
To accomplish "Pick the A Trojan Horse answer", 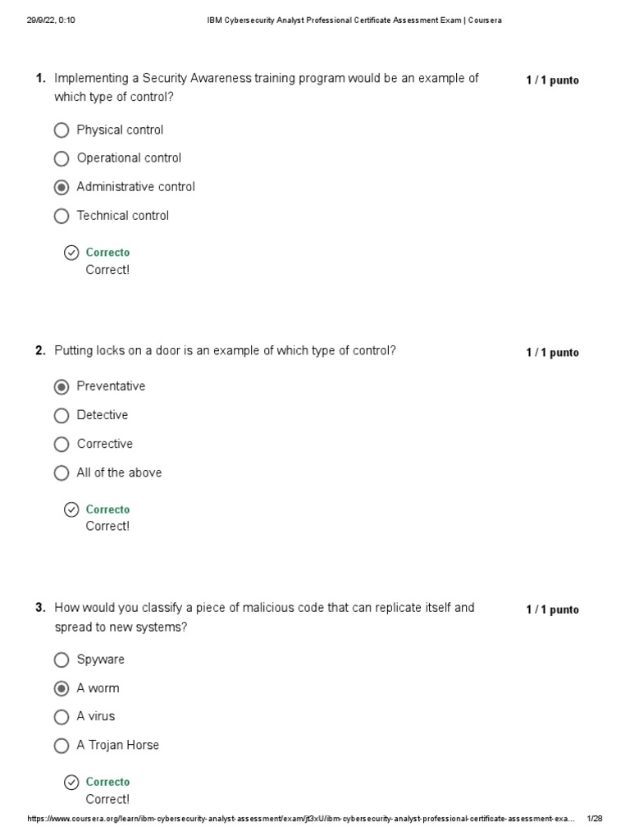I will click(62, 746).
